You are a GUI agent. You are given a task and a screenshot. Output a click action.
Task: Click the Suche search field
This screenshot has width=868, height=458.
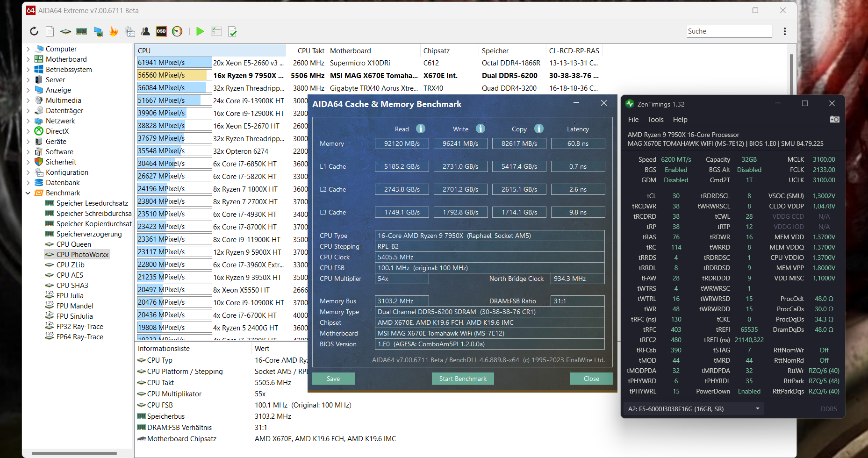729,31
